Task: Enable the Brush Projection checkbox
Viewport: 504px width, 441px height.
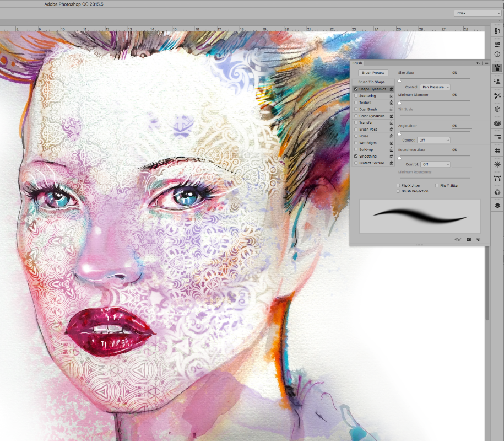Action: click(398, 191)
